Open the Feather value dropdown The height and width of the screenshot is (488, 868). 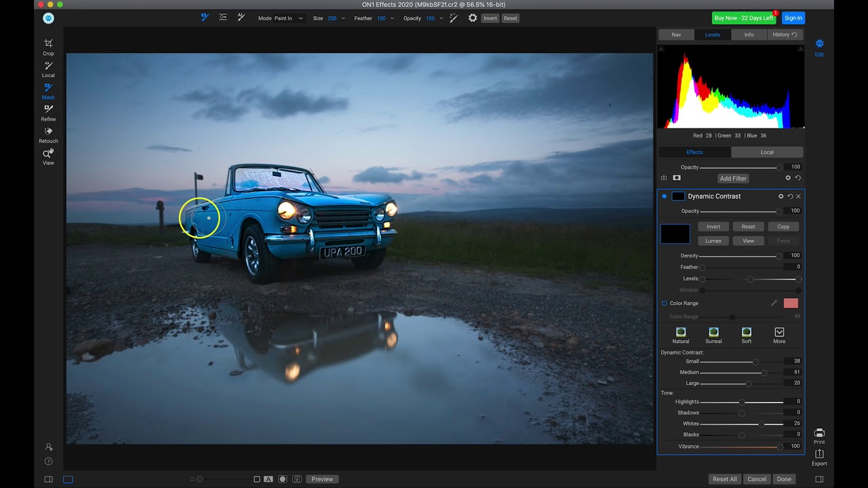(x=392, y=18)
